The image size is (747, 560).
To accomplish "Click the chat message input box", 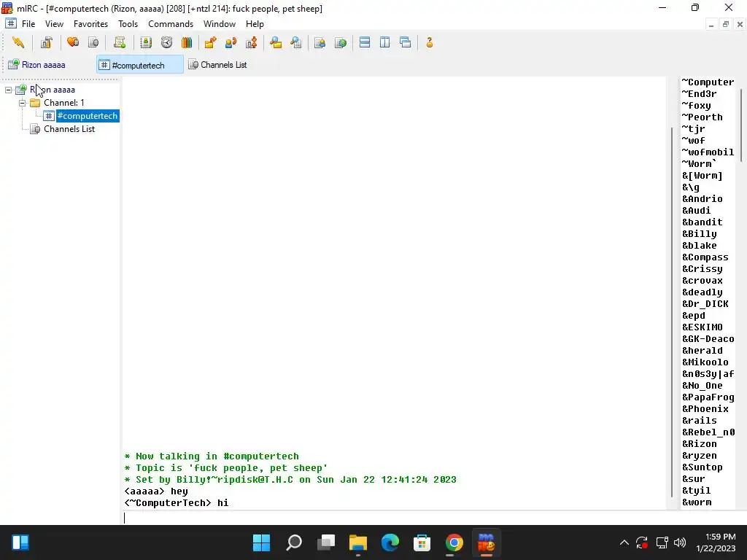I will 433,518.
